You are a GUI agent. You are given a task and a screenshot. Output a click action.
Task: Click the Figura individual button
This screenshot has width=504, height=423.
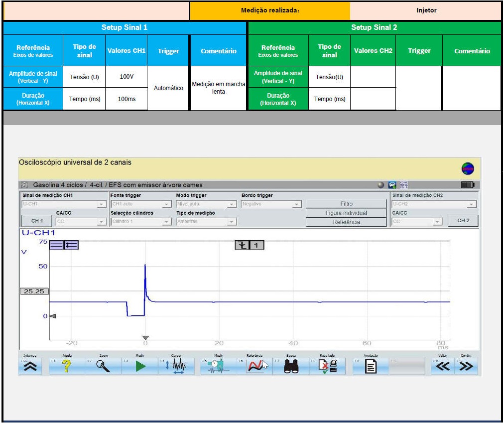(346, 213)
